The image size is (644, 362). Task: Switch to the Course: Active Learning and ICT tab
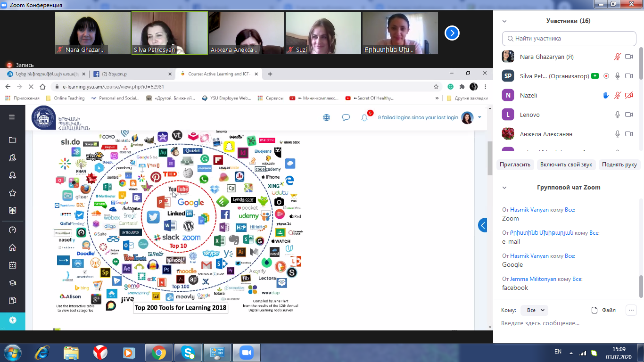(x=219, y=74)
